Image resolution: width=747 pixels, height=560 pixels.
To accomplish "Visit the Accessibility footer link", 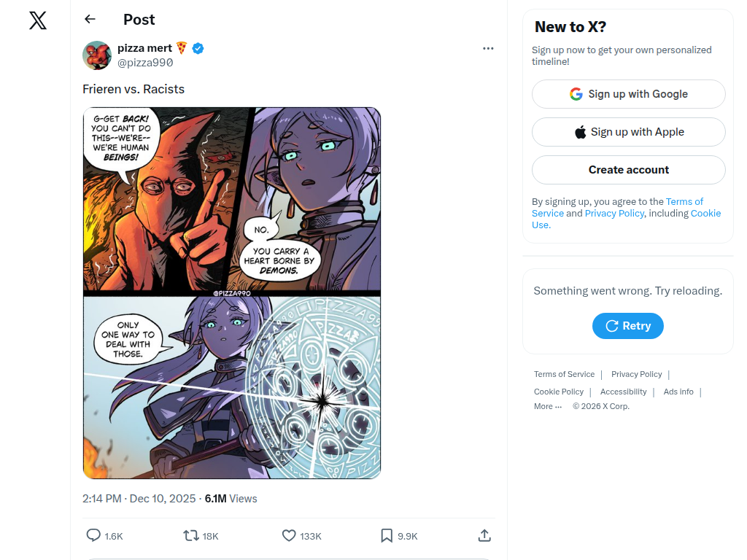I will coord(623,392).
